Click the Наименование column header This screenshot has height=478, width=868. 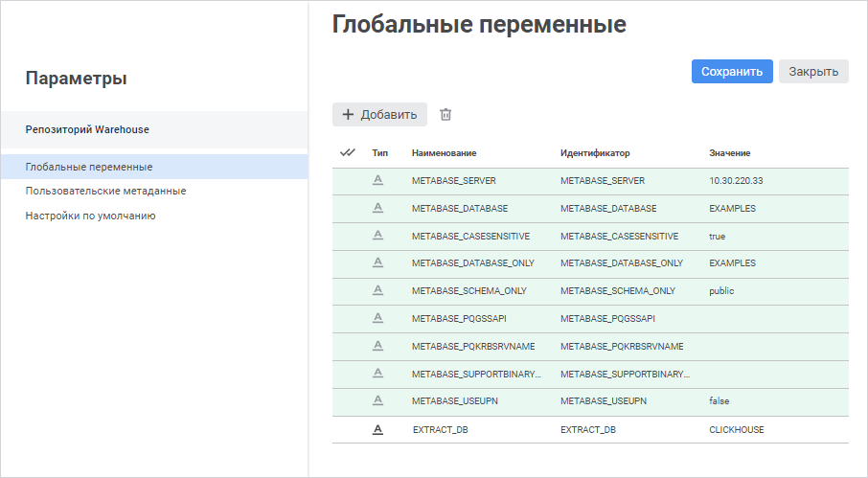coord(444,153)
